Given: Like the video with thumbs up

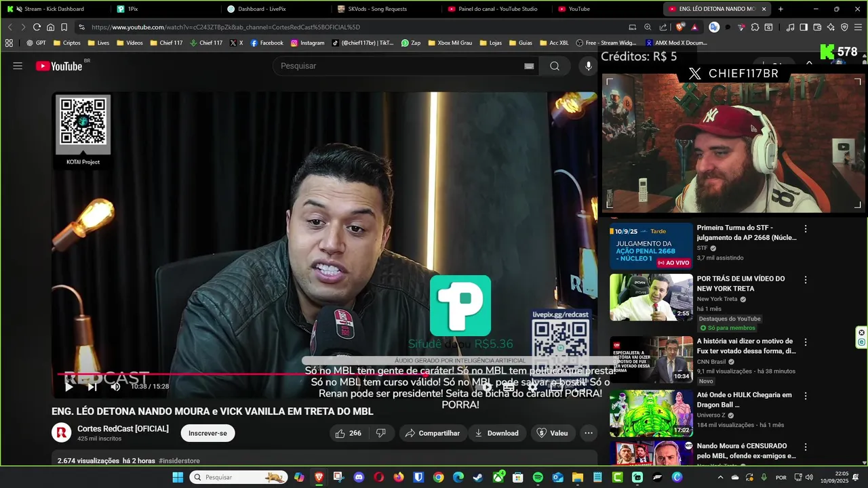Looking at the screenshot, I should click(x=348, y=433).
